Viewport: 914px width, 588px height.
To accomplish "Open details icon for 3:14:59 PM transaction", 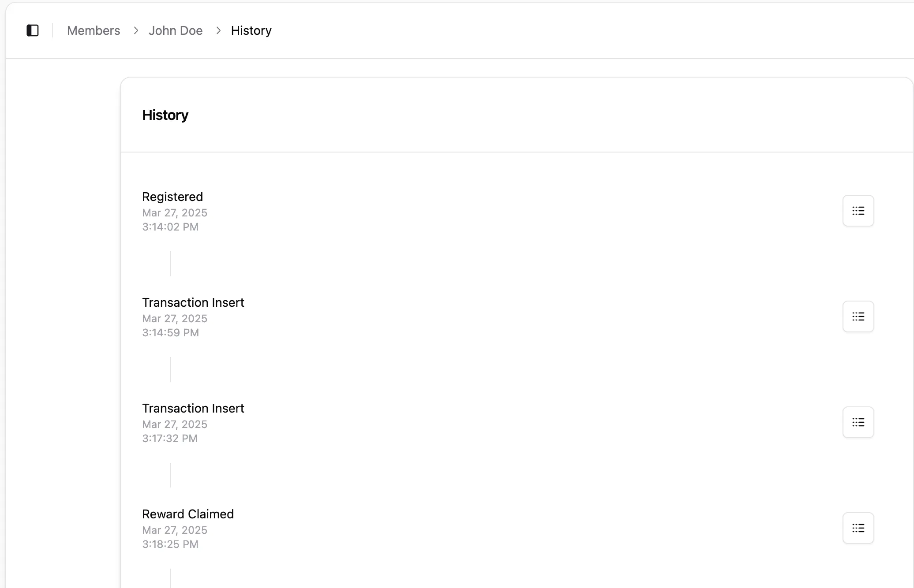I will pos(858,316).
